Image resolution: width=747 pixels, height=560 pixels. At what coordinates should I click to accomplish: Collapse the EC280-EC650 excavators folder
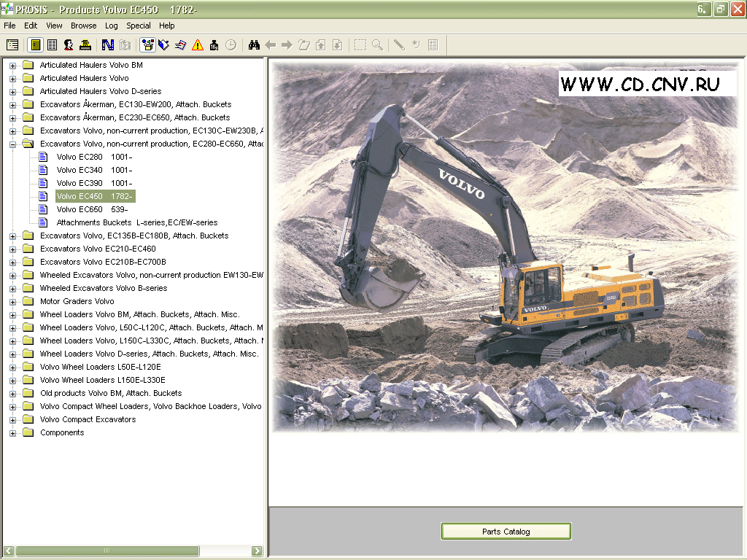[x=13, y=144]
